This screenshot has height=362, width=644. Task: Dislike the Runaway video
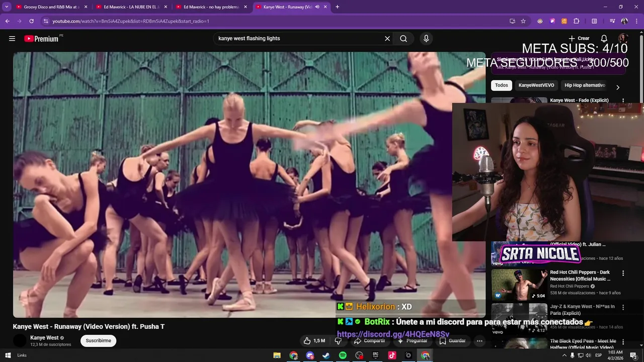[x=338, y=341]
